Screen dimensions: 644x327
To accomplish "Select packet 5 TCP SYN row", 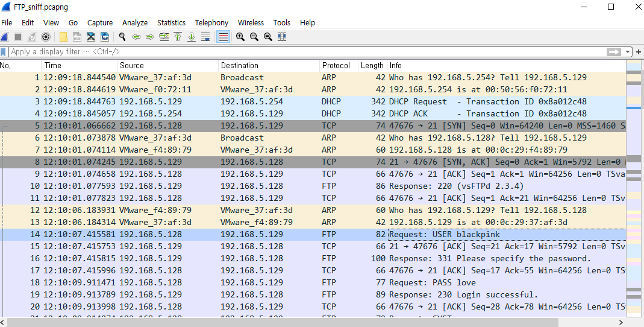I will pyautogui.click(x=313, y=125).
